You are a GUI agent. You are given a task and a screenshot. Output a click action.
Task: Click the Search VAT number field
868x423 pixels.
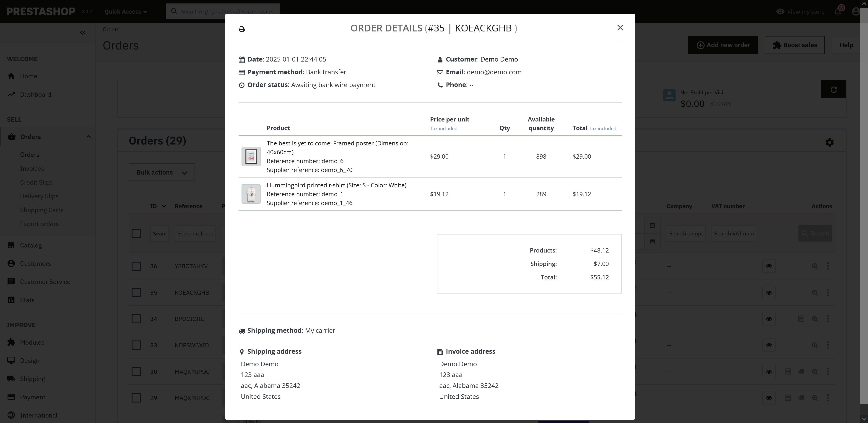pyautogui.click(x=734, y=233)
